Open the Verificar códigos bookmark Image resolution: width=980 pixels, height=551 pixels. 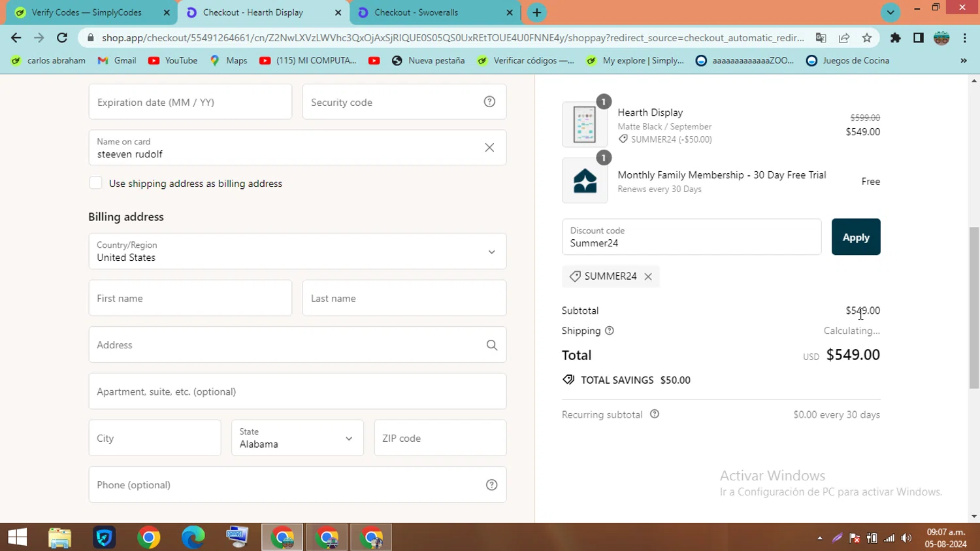[x=525, y=61]
